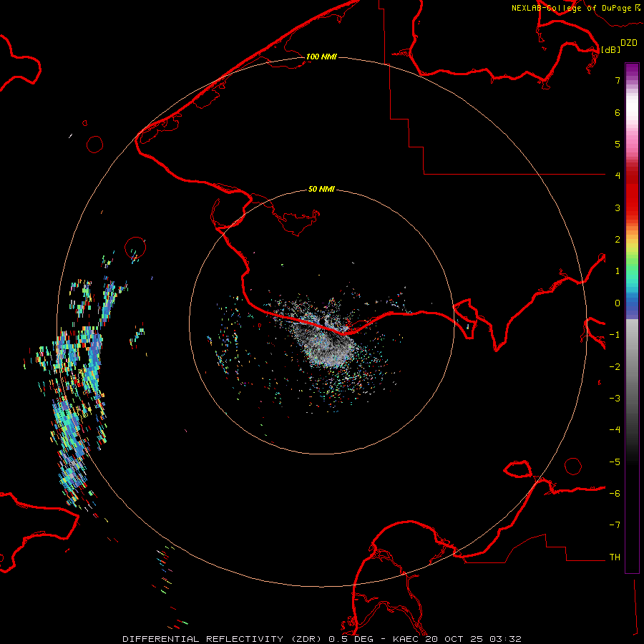Click the 2 value on color scale
This screenshot has width=644, height=644.
[618, 240]
